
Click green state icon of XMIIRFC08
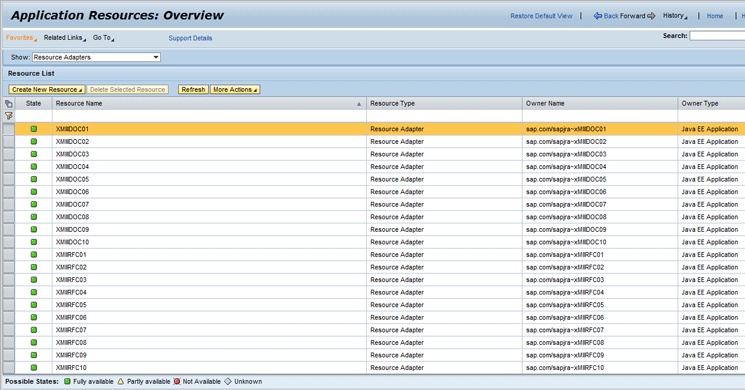34,342
